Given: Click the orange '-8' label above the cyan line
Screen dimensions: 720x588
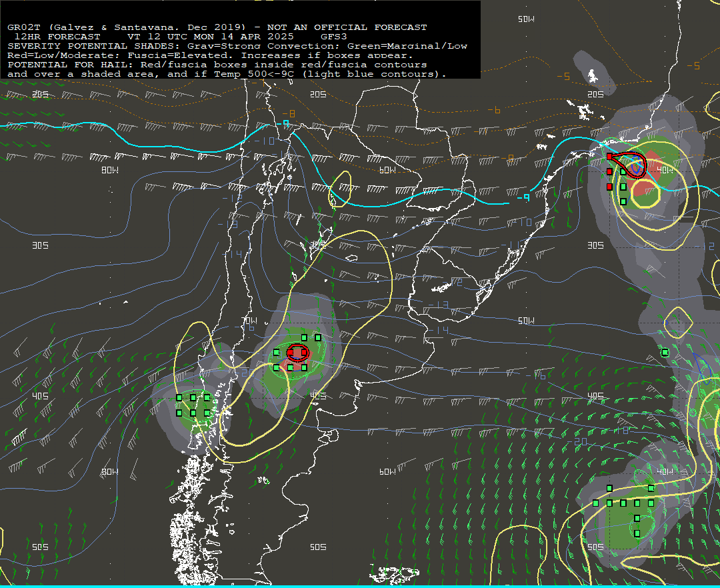Looking at the screenshot, I should click(x=289, y=113).
